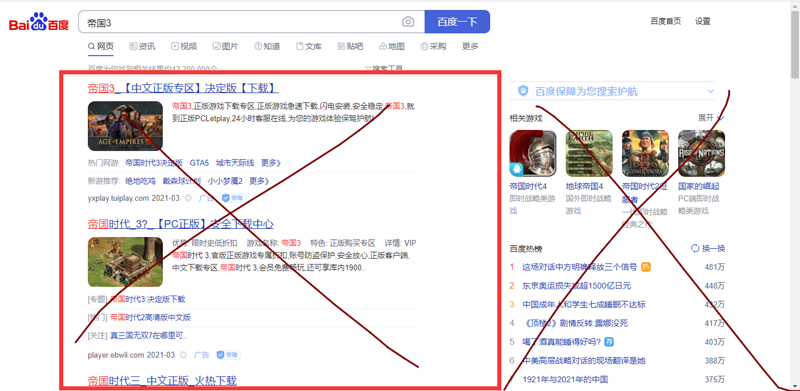
Task: Switch to the 地图 tab
Action: pyautogui.click(x=392, y=46)
